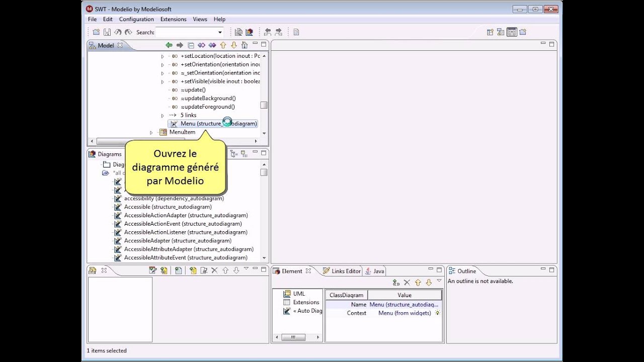Image resolution: width=644 pixels, height=362 pixels.
Task: Click delete X icon in bottom-left panel
Action: [x=214, y=270]
